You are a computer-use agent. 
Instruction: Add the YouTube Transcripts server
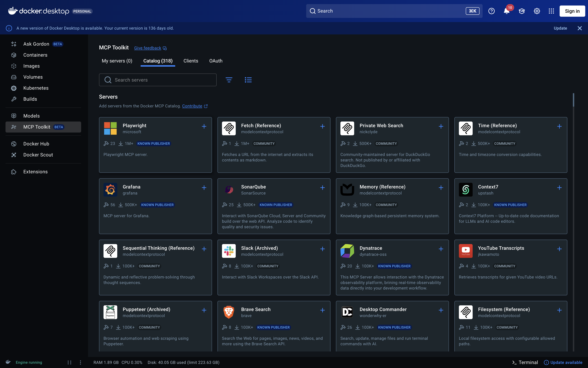point(559,249)
